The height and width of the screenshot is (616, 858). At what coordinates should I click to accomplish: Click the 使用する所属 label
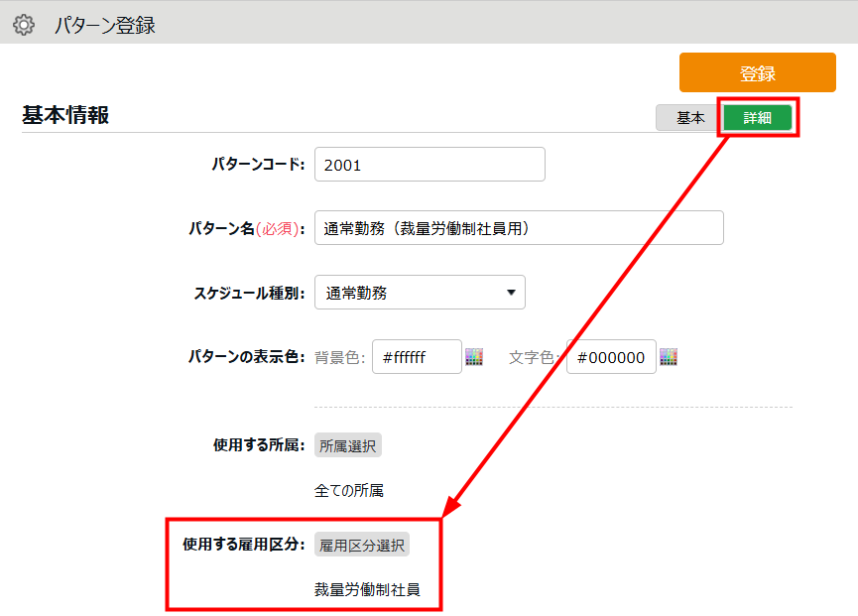[x=259, y=445]
